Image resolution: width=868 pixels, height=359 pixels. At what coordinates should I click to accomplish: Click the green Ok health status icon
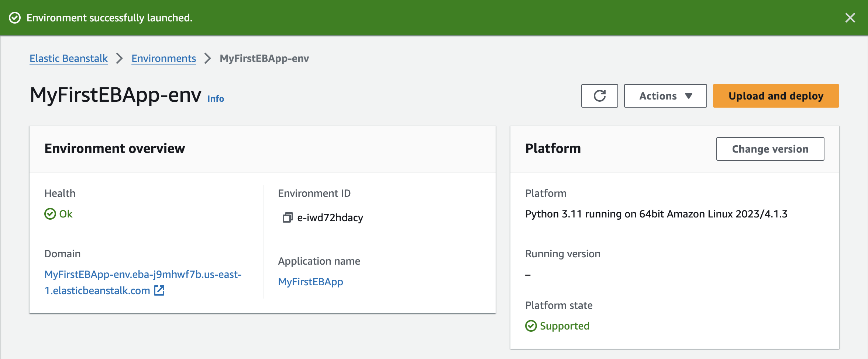[50, 214]
